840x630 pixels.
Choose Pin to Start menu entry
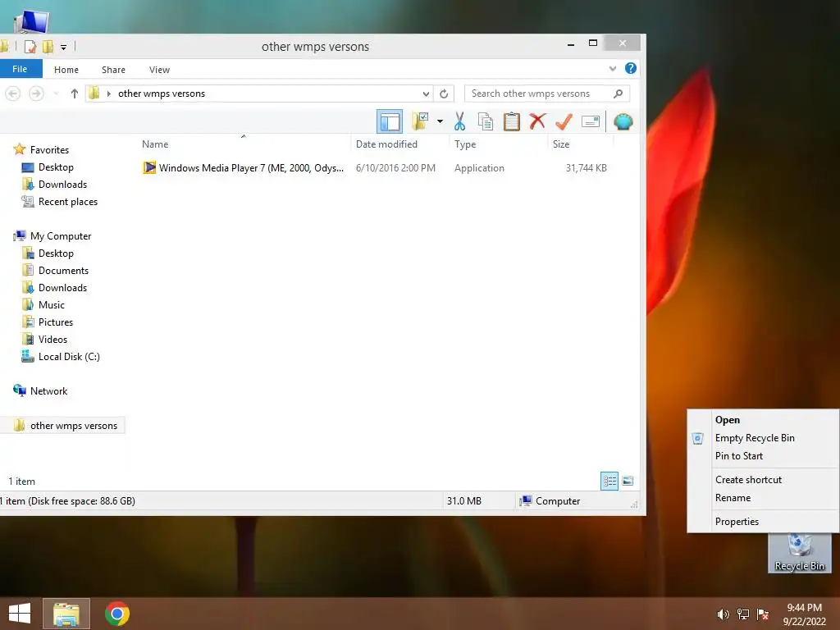(763, 456)
